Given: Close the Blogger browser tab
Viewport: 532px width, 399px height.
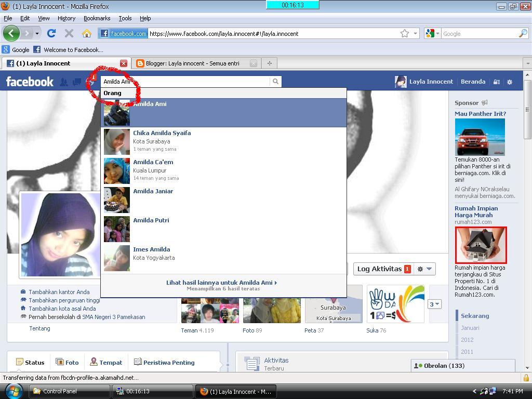Looking at the screenshot, I should 253,63.
